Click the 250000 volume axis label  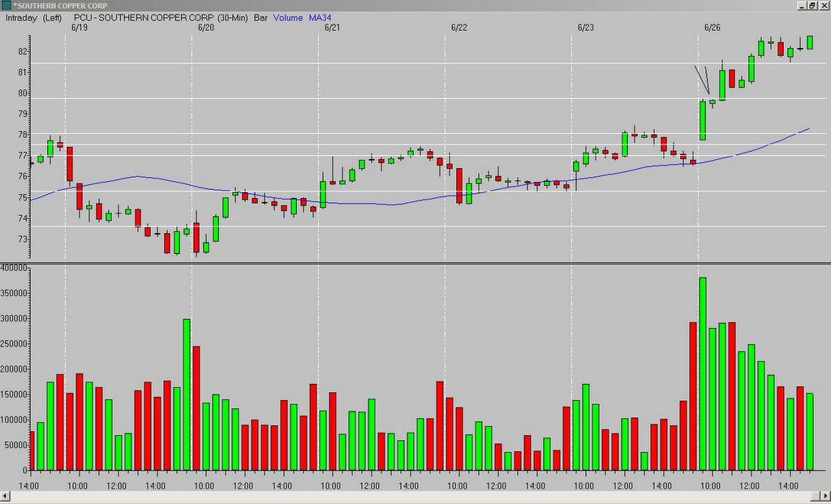coord(14,344)
